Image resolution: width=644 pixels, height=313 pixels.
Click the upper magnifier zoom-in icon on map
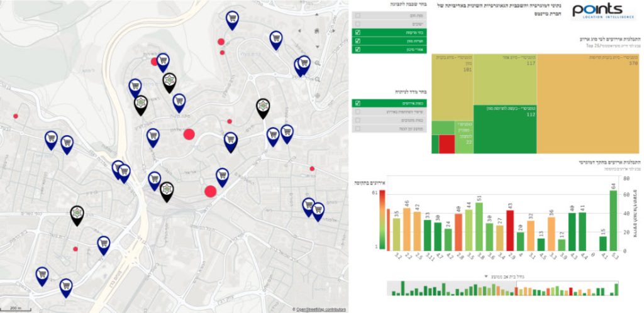coord(318,63)
